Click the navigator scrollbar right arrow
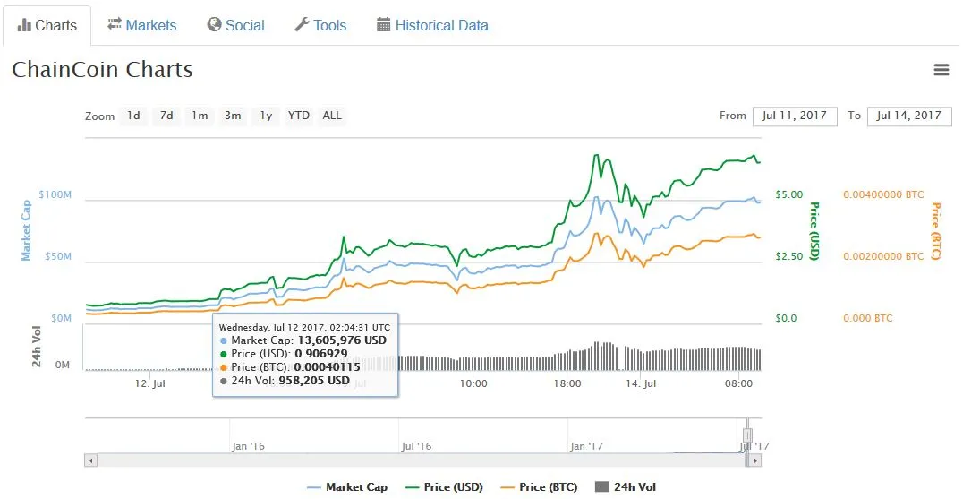980x499 pixels. [x=755, y=460]
